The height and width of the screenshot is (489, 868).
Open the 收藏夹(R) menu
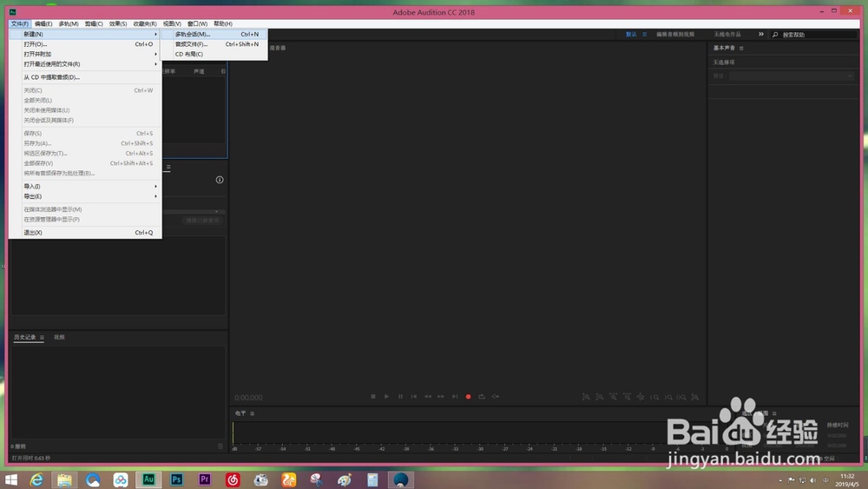145,23
